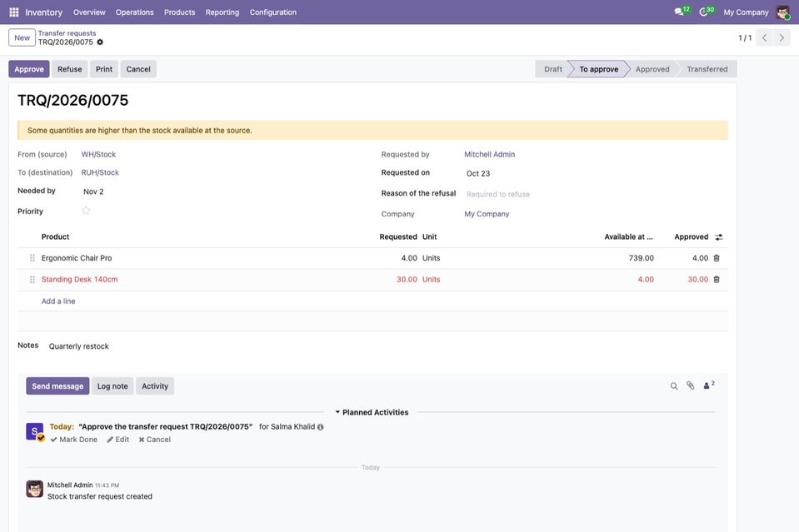
Task: Edit the Needed by date field
Action: click(224, 191)
